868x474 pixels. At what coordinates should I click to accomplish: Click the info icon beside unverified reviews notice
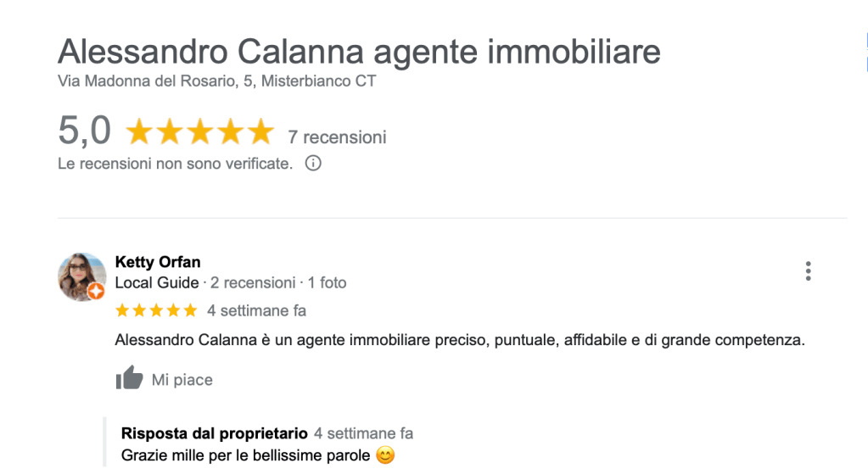tap(313, 163)
